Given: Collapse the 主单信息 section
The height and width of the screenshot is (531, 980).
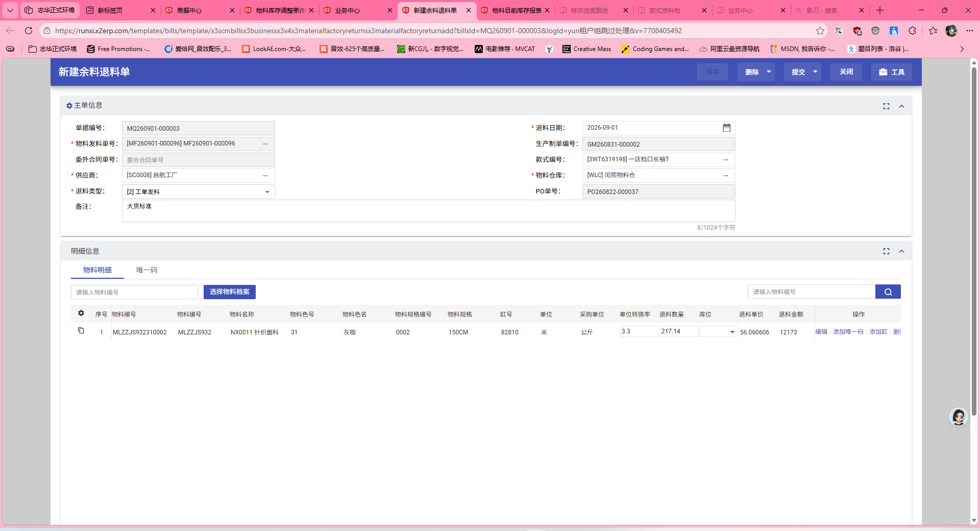Looking at the screenshot, I should click(x=901, y=106).
